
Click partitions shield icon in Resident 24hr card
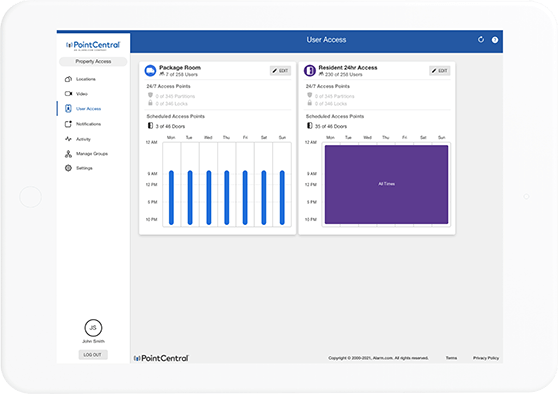pos(310,95)
